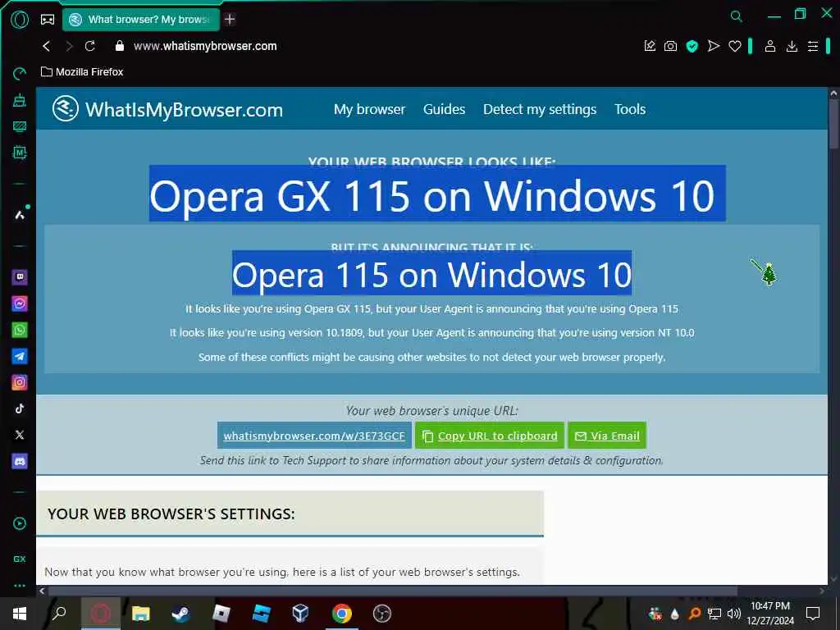The height and width of the screenshot is (630, 840).
Task: Open the send/flow arrow icon
Action: 714,46
